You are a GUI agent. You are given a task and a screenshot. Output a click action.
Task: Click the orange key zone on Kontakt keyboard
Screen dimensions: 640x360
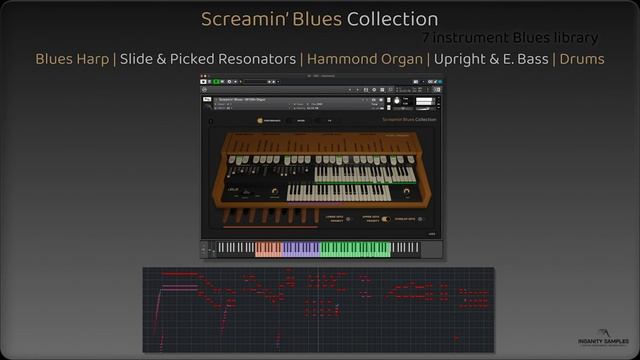[269, 249]
